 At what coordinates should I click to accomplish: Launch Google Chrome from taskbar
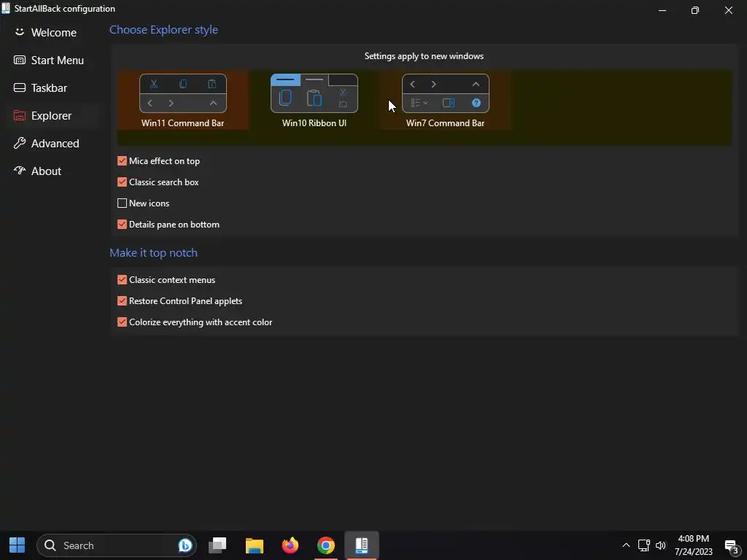click(326, 545)
